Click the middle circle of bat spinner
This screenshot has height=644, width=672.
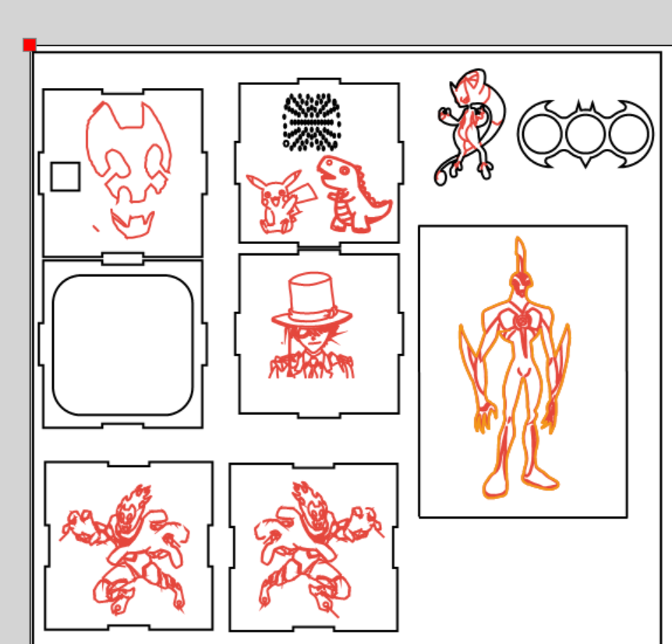tap(585, 134)
